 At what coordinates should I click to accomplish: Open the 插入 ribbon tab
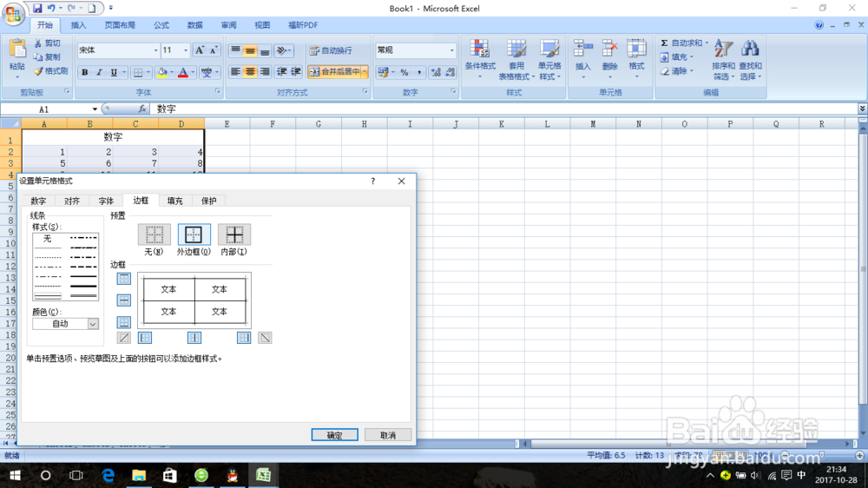[79, 25]
